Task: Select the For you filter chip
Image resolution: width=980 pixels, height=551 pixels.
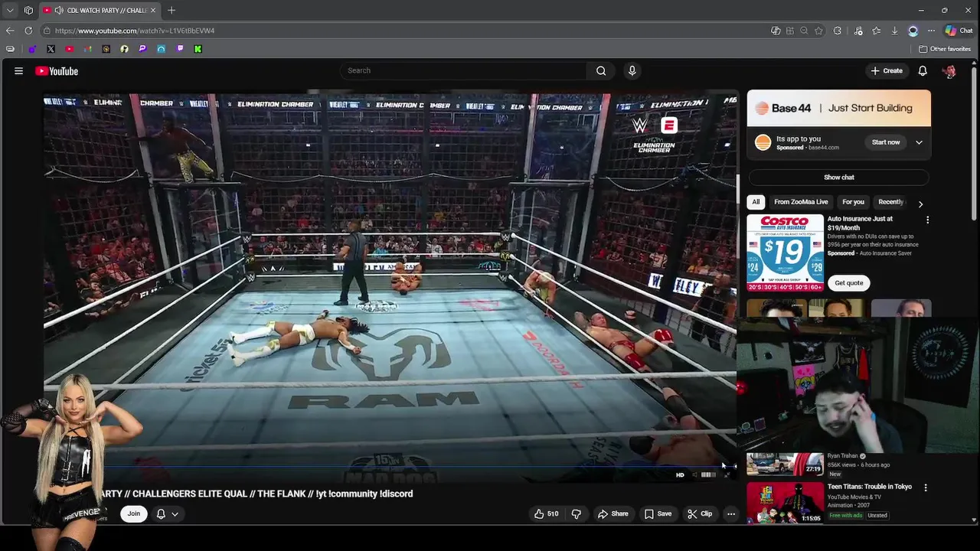Action: 853,202
